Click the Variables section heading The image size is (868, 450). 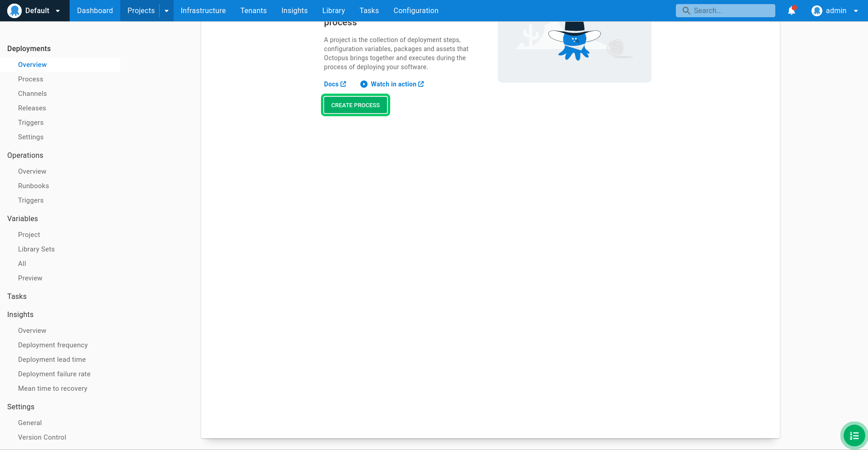23,218
